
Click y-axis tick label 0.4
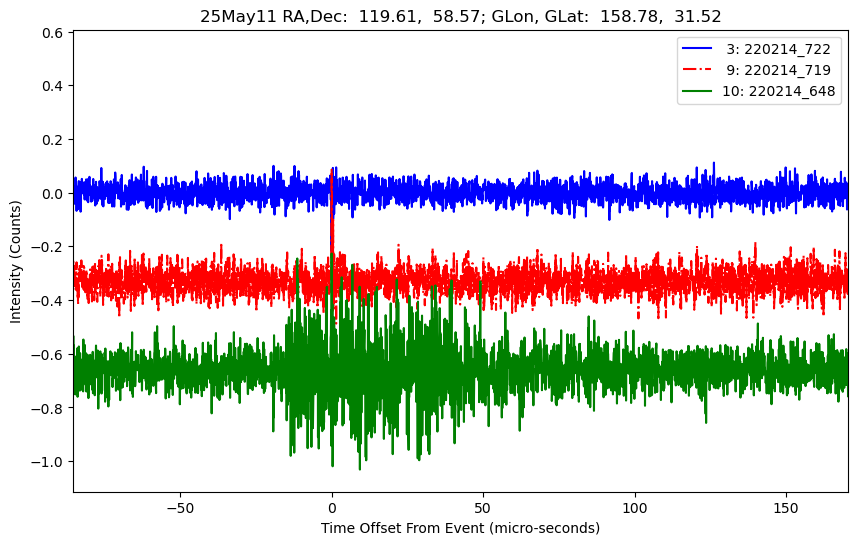pyautogui.click(x=53, y=86)
